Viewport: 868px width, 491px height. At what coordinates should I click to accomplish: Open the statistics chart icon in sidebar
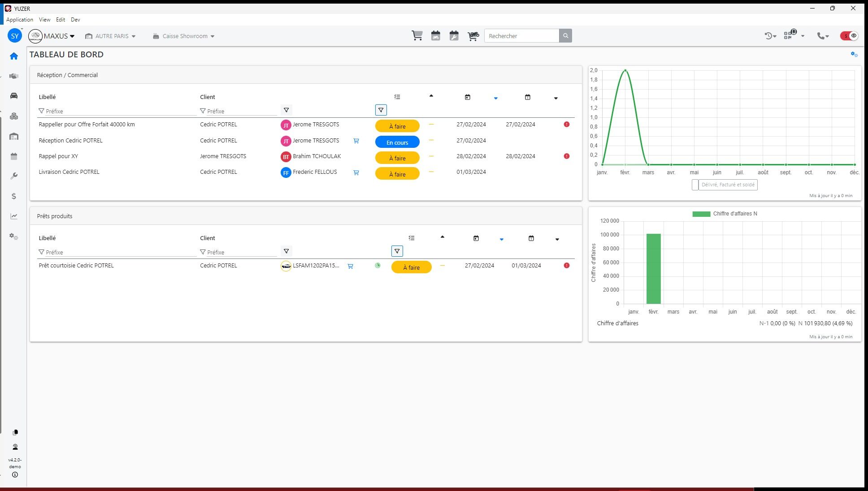(x=14, y=216)
